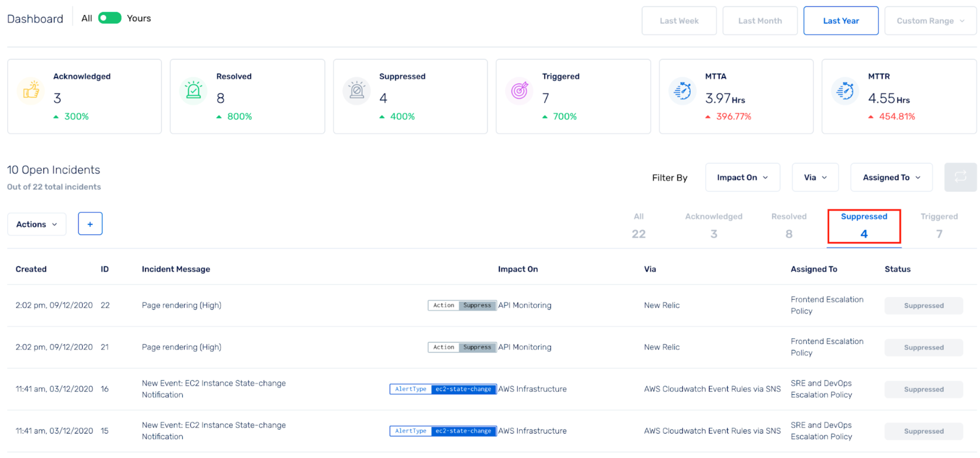Click Acknowledged 300% change value
Image resolution: width=980 pixels, height=458 pixels.
(x=76, y=116)
